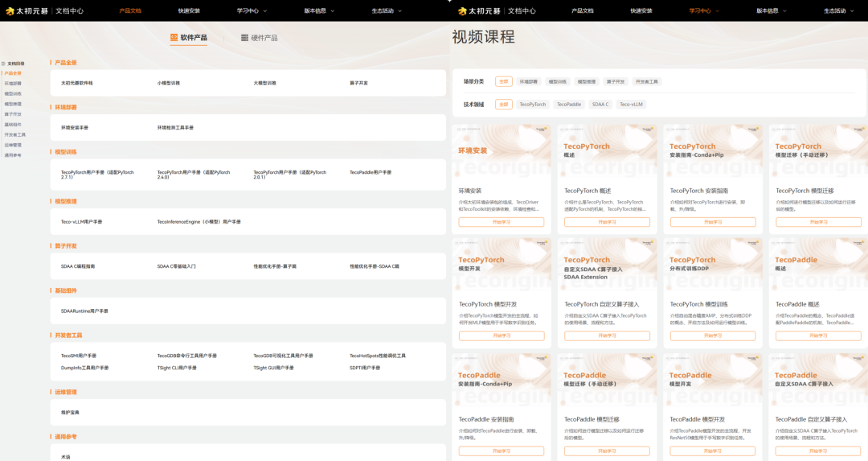868x461 pixels.
Task: Select the 算子开发 scenario filter
Action: [615, 81]
